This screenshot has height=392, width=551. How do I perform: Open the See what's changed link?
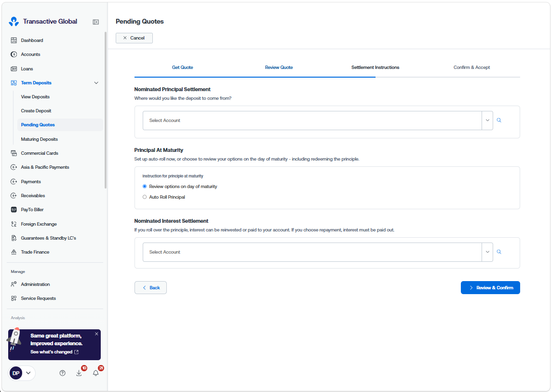pos(54,352)
